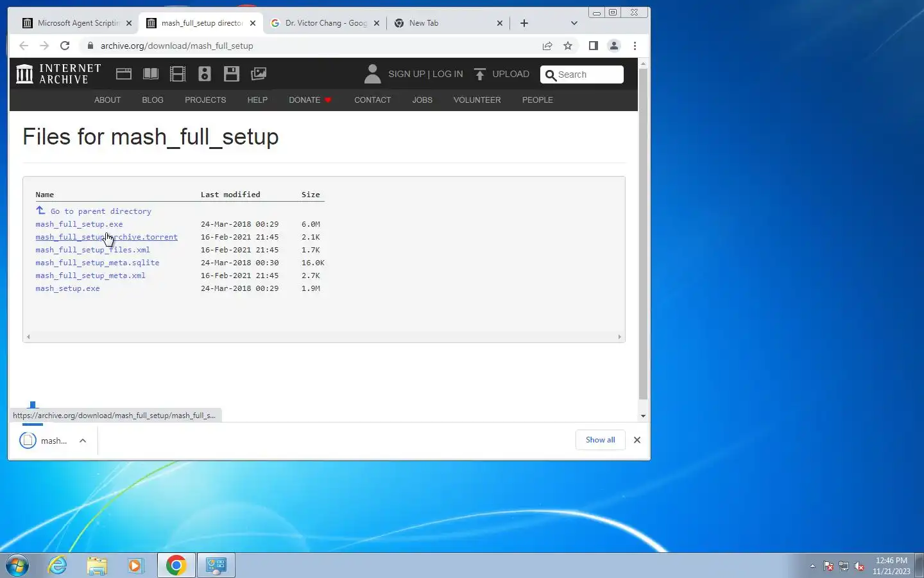The image size is (924, 578).
Task: Click the Upload arrow icon
Action: pyautogui.click(x=480, y=74)
